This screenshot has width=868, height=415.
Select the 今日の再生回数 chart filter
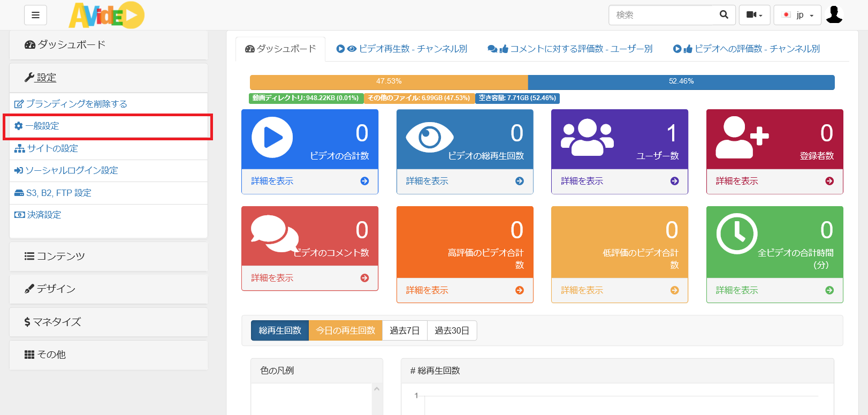[x=346, y=330]
